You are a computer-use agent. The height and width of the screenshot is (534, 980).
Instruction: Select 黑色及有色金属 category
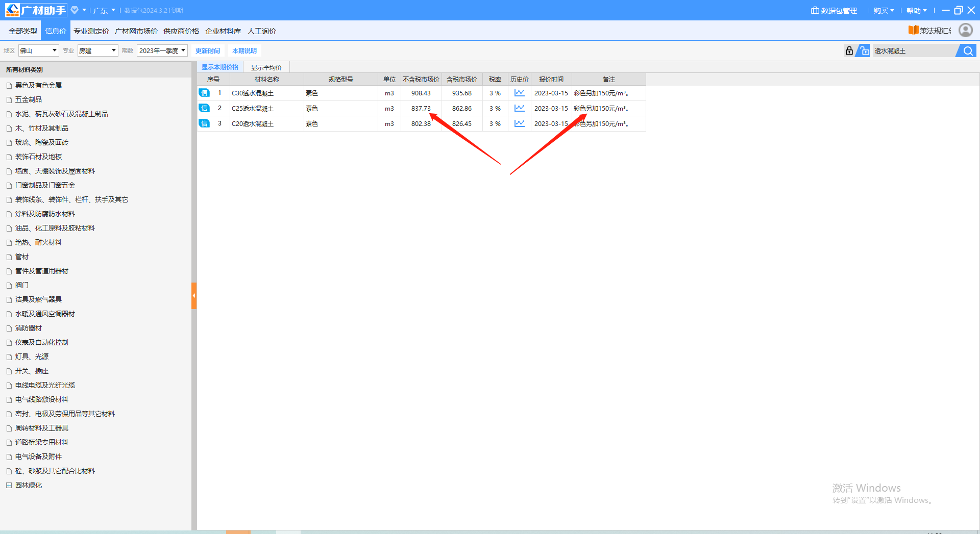[38, 85]
